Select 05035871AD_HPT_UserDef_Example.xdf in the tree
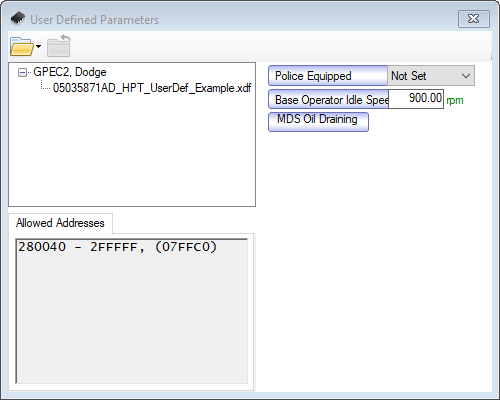The width and height of the screenshot is (500, 400). 152,88
